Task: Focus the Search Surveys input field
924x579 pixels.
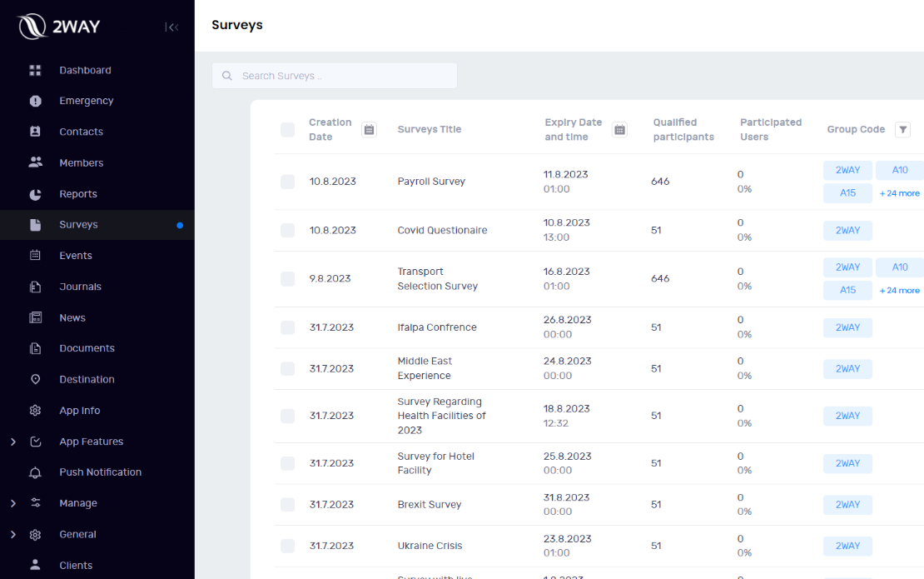Action: pyautogui.click(x=341, y=76)
